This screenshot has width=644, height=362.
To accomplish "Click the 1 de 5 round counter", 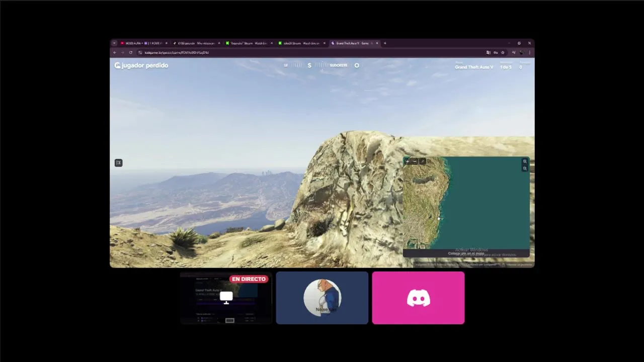I will [x=506, y=67].
